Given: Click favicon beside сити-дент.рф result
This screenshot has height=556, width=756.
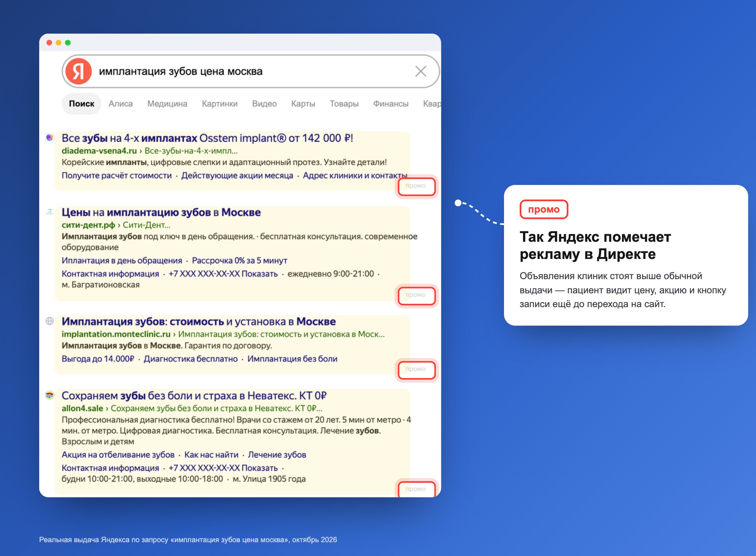Looking at the screenshot, I should 50,212.
